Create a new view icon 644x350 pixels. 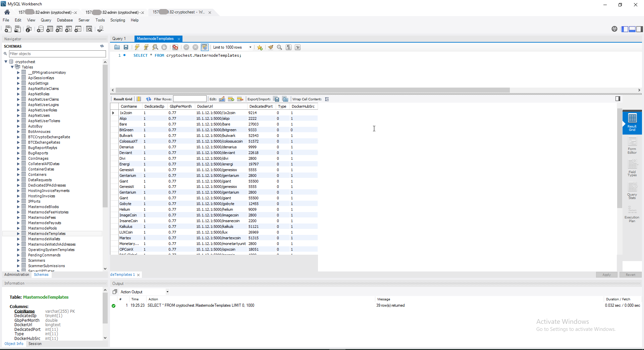pyautogui.click(x=59, y=29)
